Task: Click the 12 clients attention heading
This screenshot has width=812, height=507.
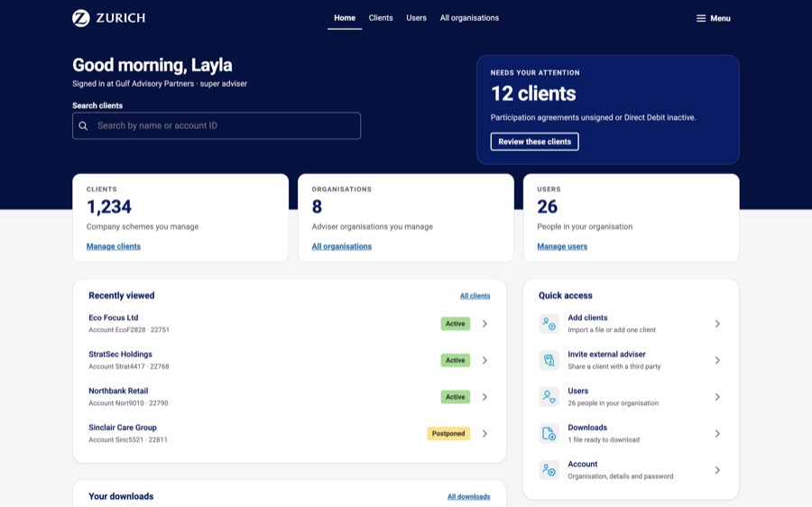Action: click(533, 94)
